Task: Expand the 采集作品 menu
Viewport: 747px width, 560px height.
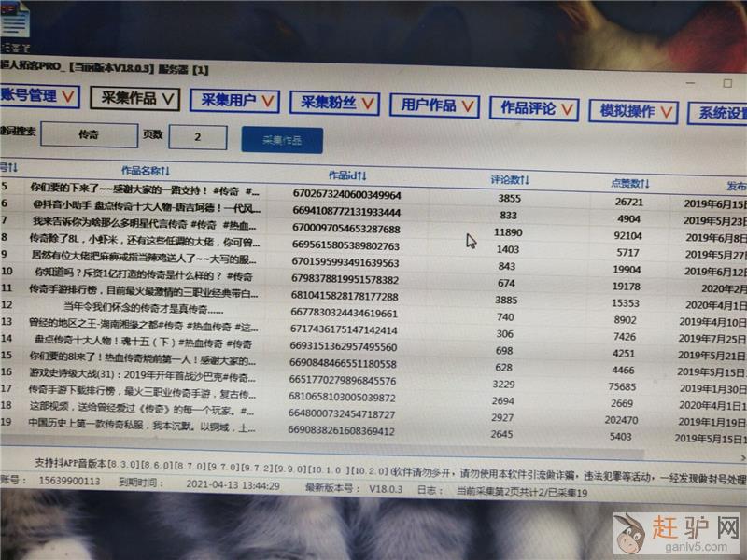Action: pyautogui.click(x=135, y=98)
